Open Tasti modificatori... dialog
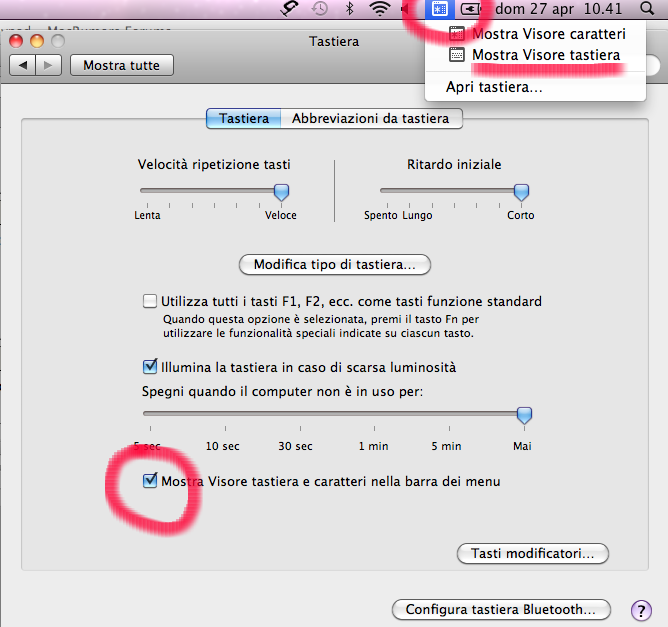 (533, 553)
